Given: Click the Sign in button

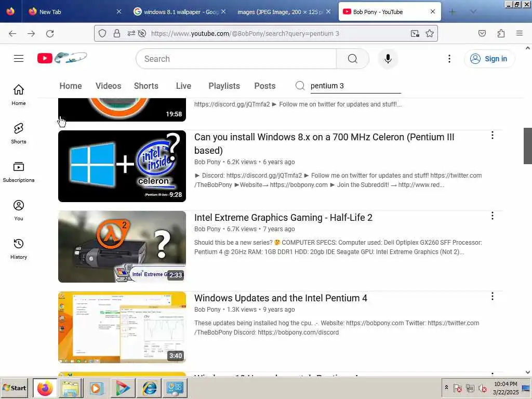Looking at the screenshot, I should (x=489, y=59).
